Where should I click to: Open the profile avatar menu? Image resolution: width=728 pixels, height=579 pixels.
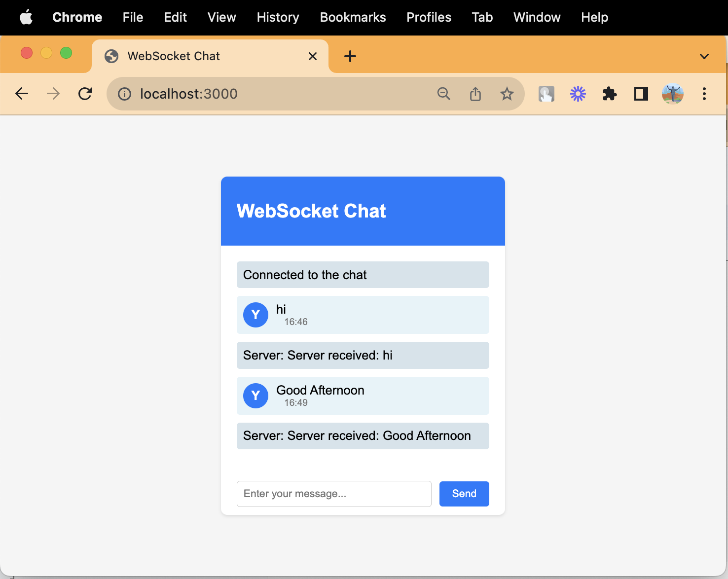point(673,94)
